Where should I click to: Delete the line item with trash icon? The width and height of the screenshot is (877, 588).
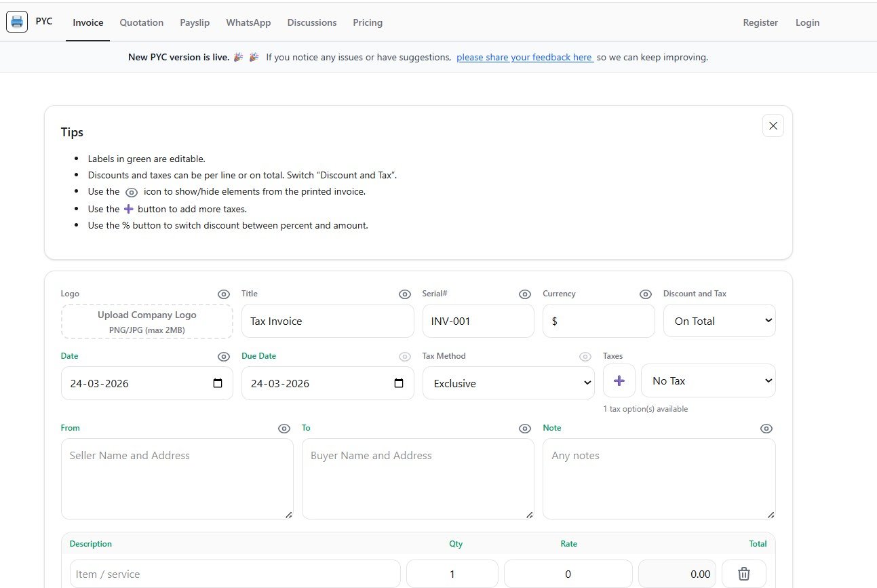point(744,574)
